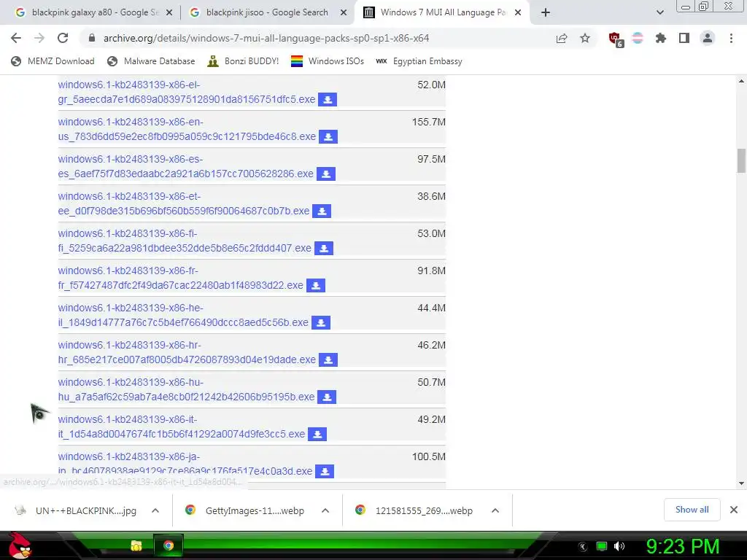
Task: Click download icon for the et-ee exe file
Action: [x=322, y=211]
